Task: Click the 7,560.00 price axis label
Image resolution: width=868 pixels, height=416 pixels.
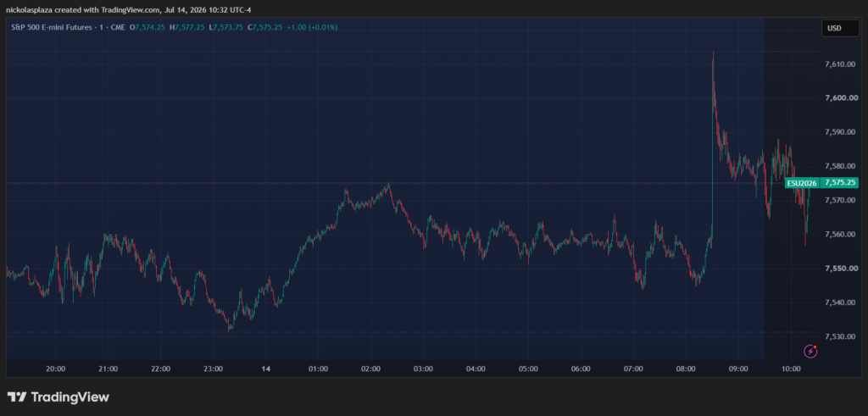Action: 841,234
